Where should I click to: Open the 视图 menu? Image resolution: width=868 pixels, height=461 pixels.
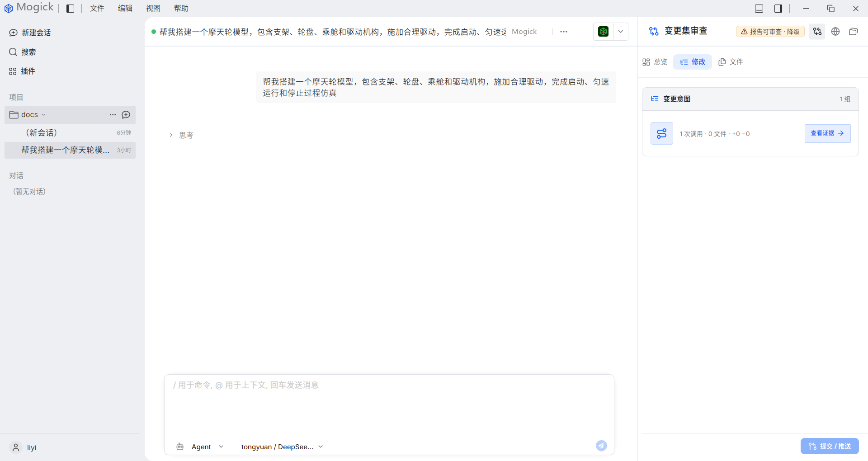click(153, 9)
